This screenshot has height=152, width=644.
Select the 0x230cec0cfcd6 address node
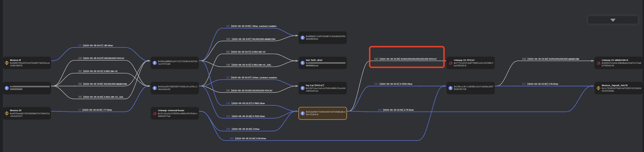click(473, 88)
